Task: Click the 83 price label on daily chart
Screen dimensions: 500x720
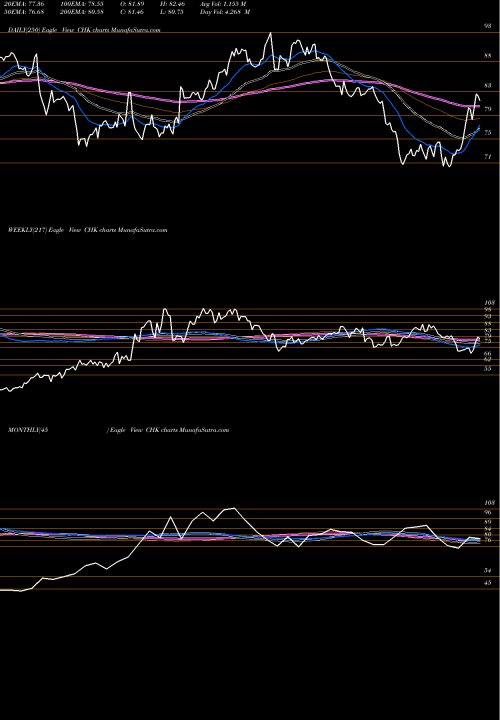Action: click(488, 85)
